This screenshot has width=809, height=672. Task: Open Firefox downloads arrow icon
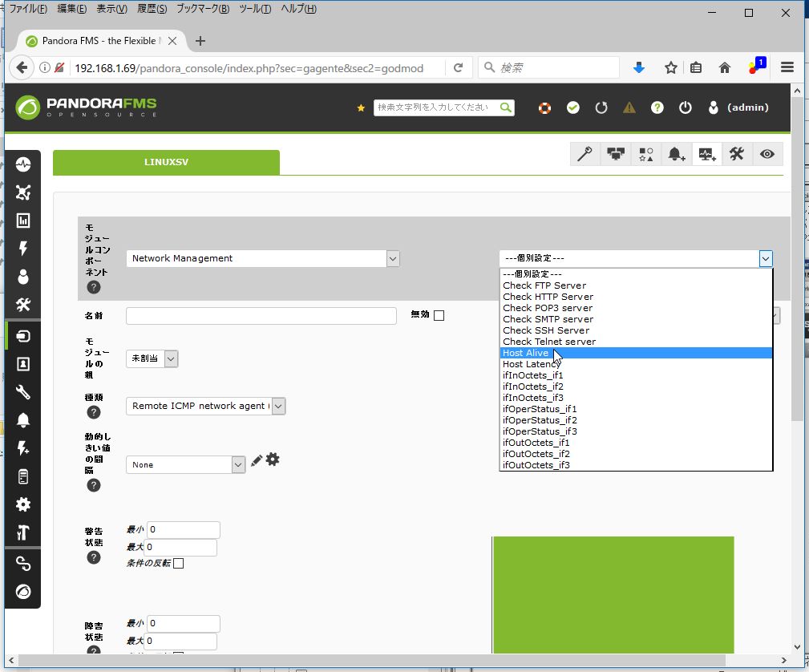coord(639,67)
